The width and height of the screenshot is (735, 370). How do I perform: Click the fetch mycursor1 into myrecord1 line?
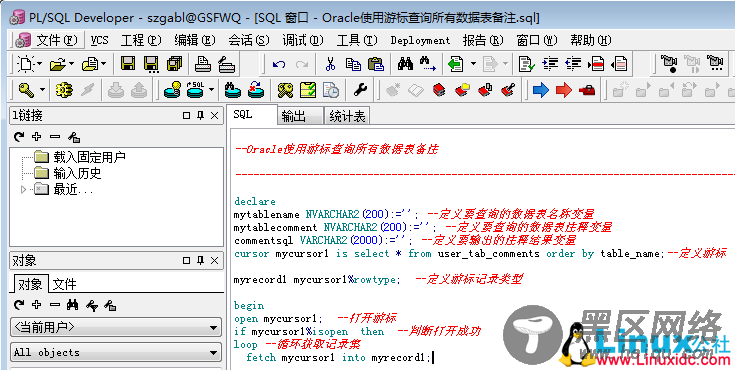[338, 357]
